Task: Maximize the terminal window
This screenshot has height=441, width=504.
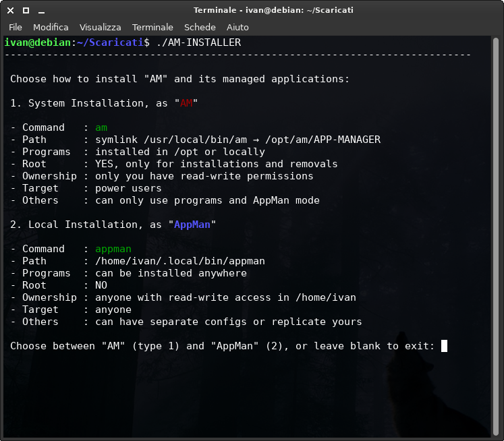Action: pos(26,11)
